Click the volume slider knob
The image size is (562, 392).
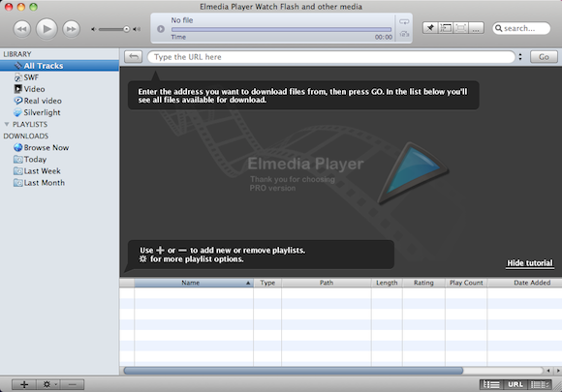coord(126,29)
